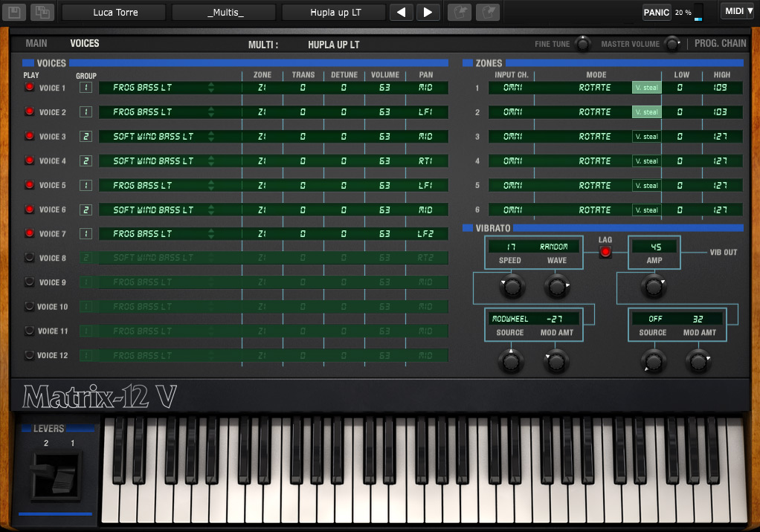Click the save preset floppy icon
The width and height of the screenshot is (760, 532).
(x=14, y=12)
